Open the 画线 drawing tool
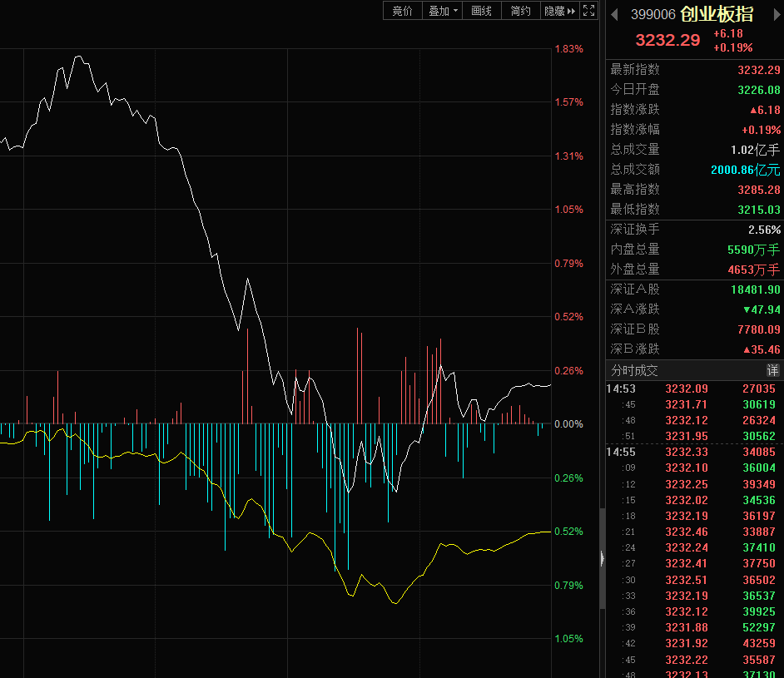This screenshot has height=678, width=784. click(481, 11)
